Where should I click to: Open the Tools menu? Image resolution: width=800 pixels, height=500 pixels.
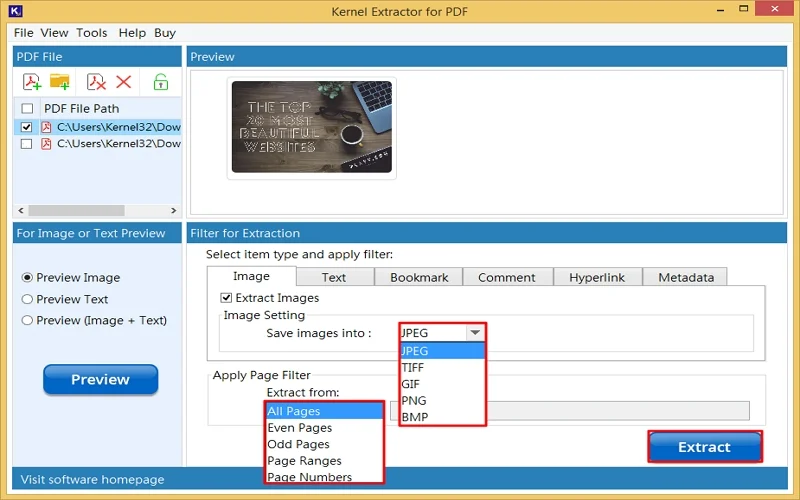point(92,33)
